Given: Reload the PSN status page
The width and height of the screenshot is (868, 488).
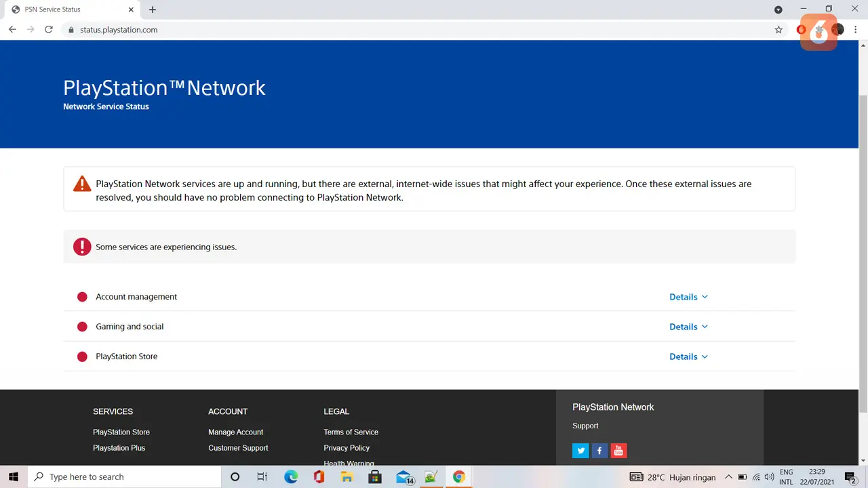Looking at the screenshot, I should (x=49, y=30).
